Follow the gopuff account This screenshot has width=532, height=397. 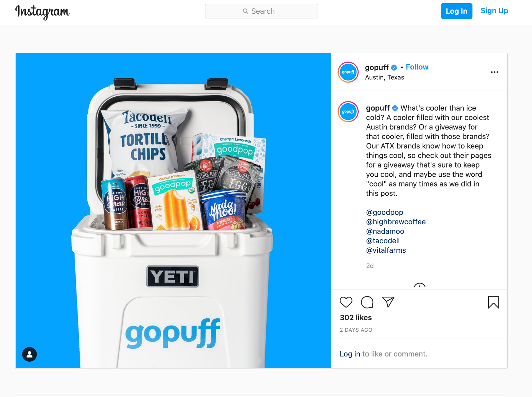[417, 67]
